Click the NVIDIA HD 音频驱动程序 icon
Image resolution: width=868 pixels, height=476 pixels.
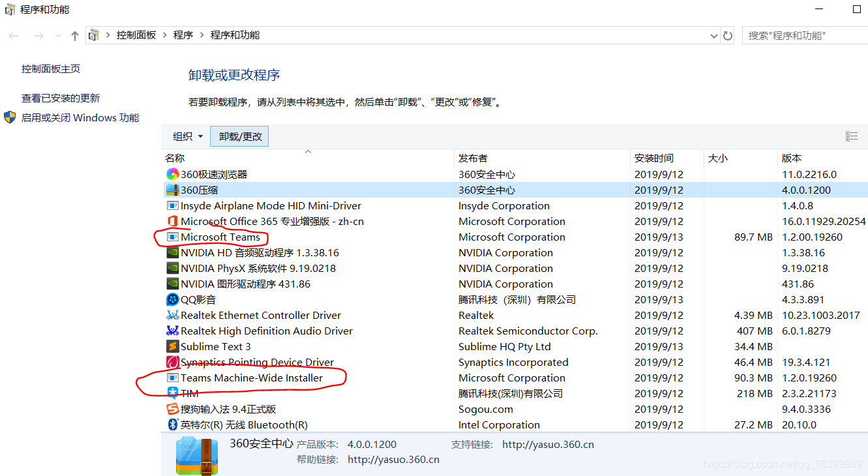172,252
